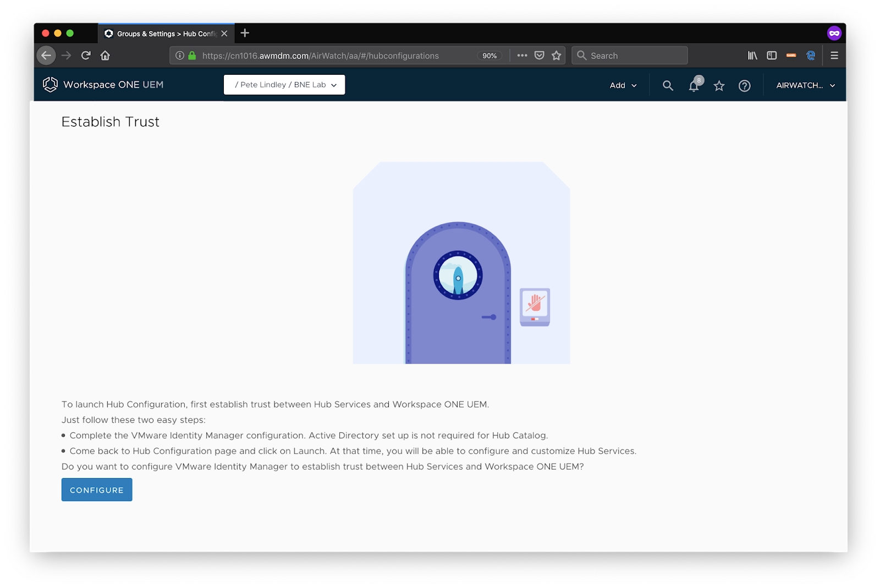
Task: Click the door illustration image
Action: pos(461,263)
